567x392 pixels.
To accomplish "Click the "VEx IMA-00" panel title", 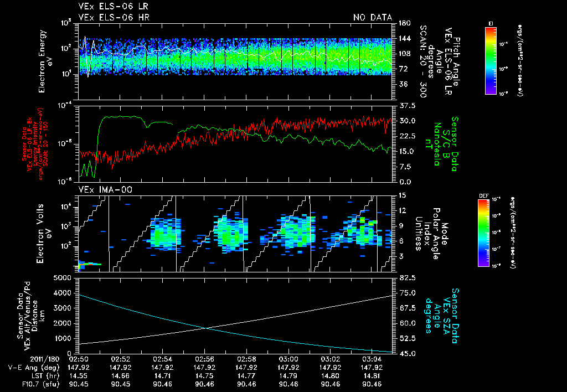I will pyautogui.click(x=105, y=189).
